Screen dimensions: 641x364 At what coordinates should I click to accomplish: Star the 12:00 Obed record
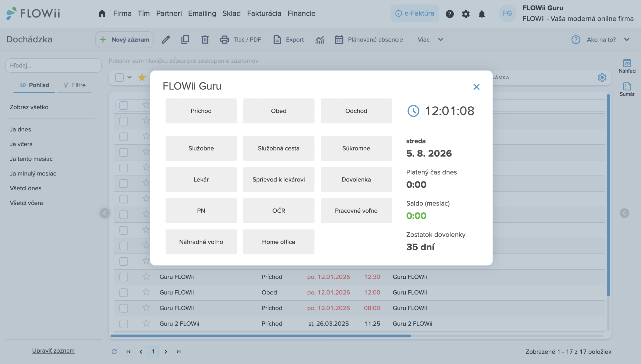[146, 292]
